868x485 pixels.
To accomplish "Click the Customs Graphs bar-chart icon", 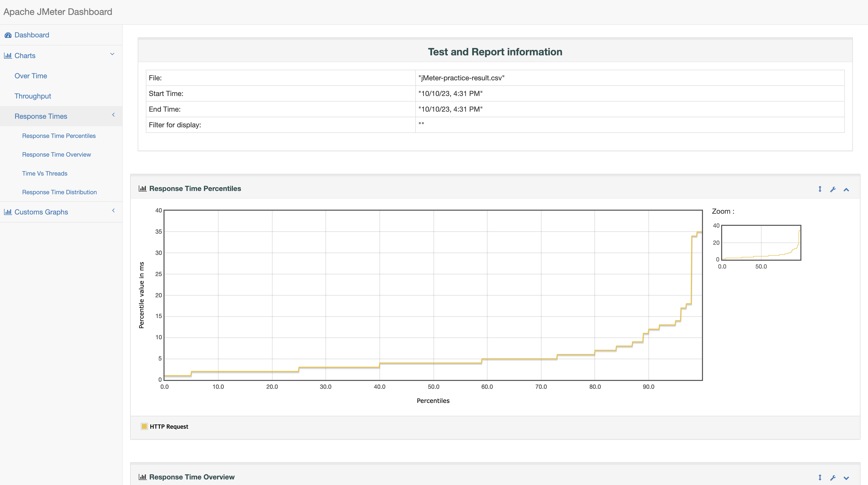I will pos(8,212).
